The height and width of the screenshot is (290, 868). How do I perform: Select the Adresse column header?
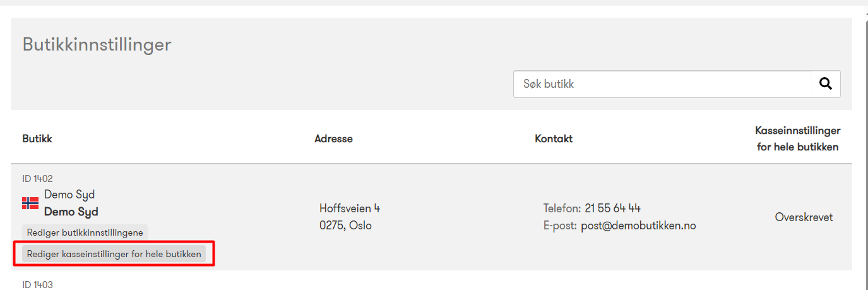click(333, 138)
